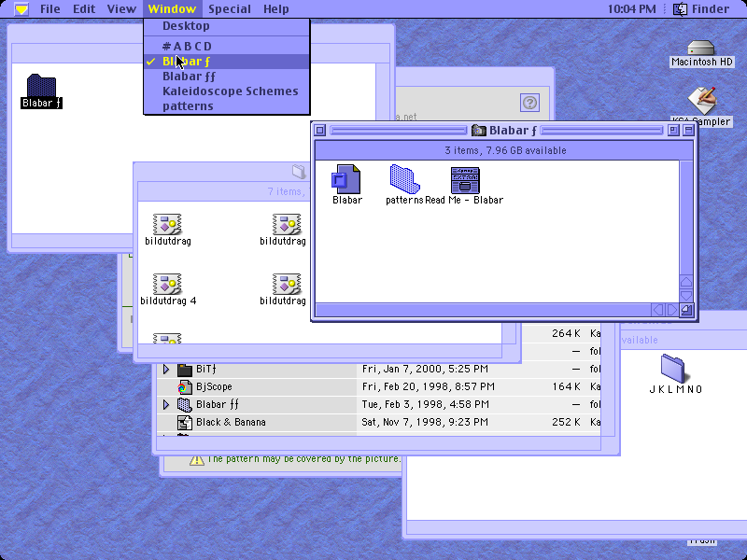This screenshot has width=747, height=560.
Task: Choose patterns in the Window menu
Action: click(227, 106)
